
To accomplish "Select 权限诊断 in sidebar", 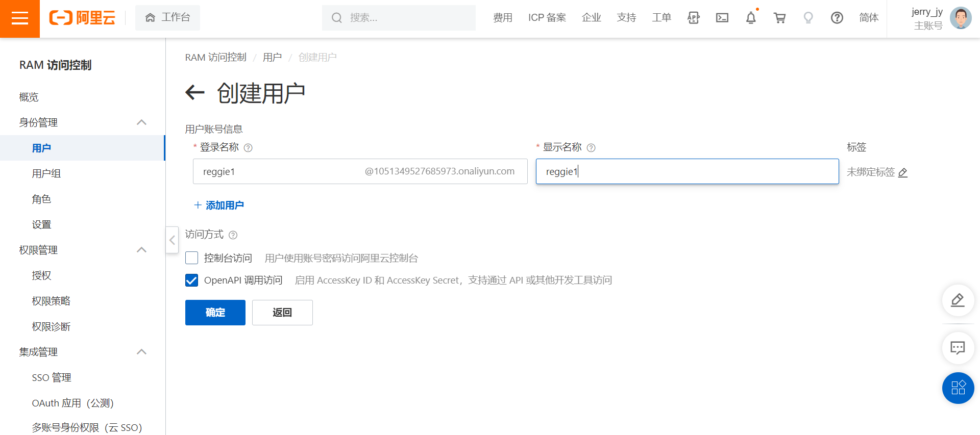I will pyautogui.click(x=51, y=326).
